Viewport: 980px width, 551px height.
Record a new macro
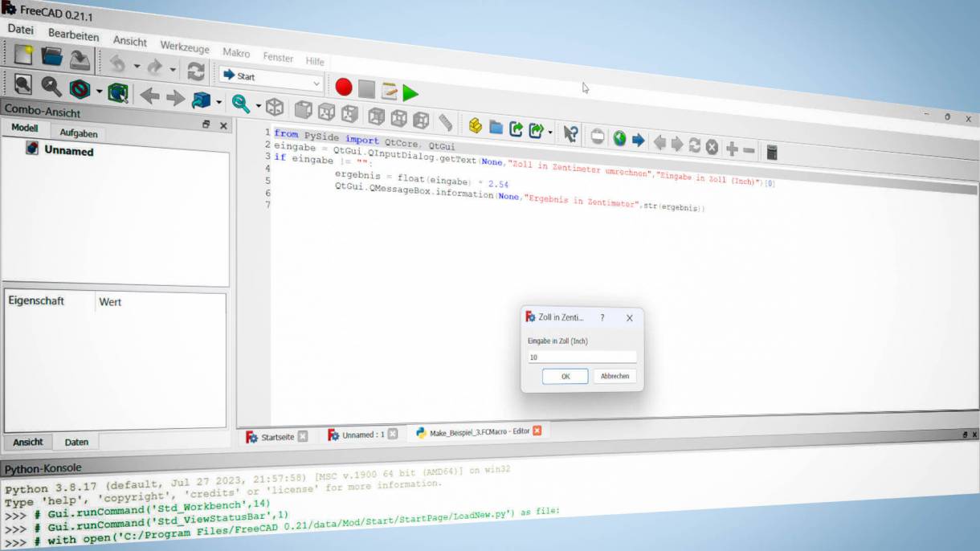[343, 87]
